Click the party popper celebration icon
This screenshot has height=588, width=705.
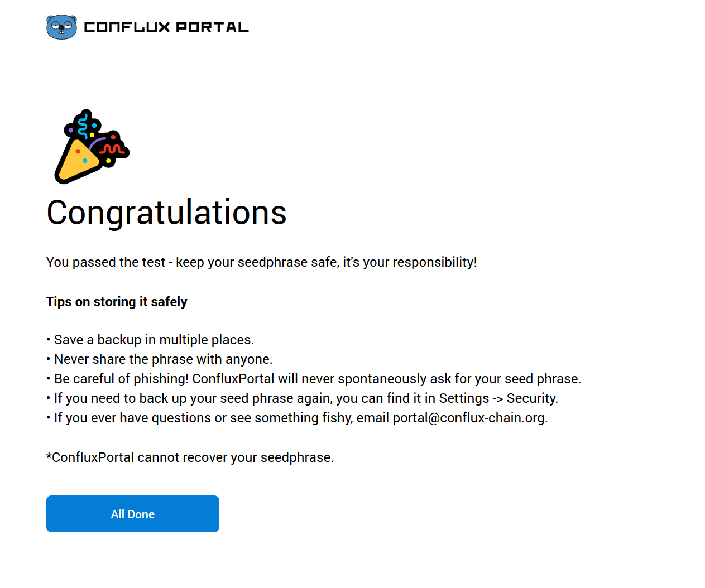pyautogui.click(x=92, y=147)
